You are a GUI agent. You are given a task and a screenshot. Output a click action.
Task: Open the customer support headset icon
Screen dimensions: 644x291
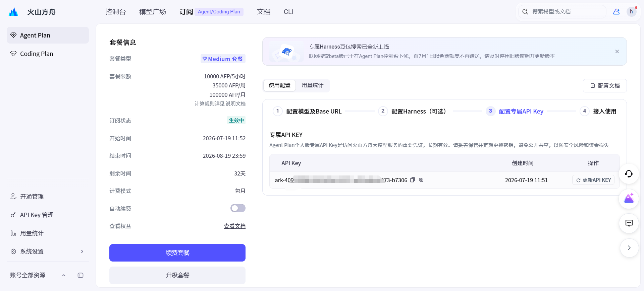(x=629, y=173)
